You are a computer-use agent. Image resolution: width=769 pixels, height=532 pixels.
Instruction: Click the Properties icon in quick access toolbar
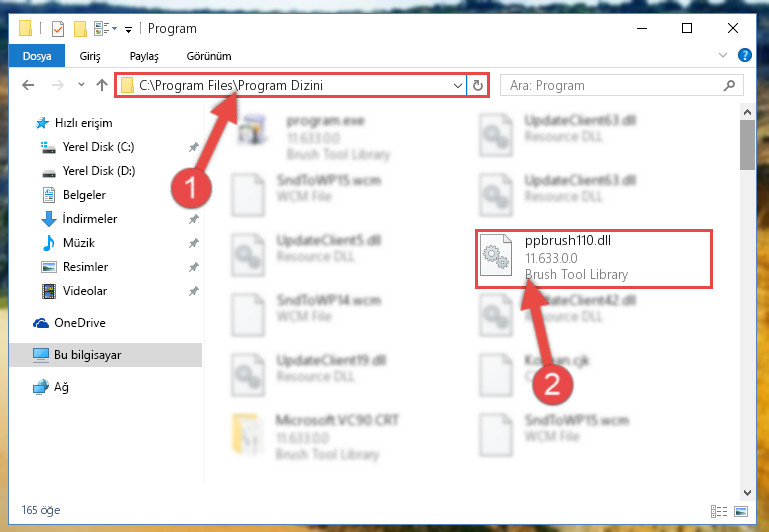click(x=57, y=28)
